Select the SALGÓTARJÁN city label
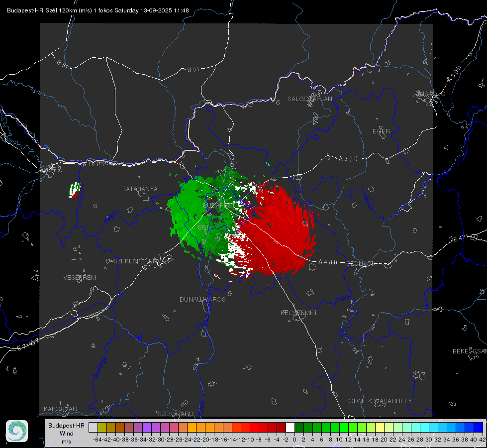The width and height of the screenshot is (487, 448). 309,99
